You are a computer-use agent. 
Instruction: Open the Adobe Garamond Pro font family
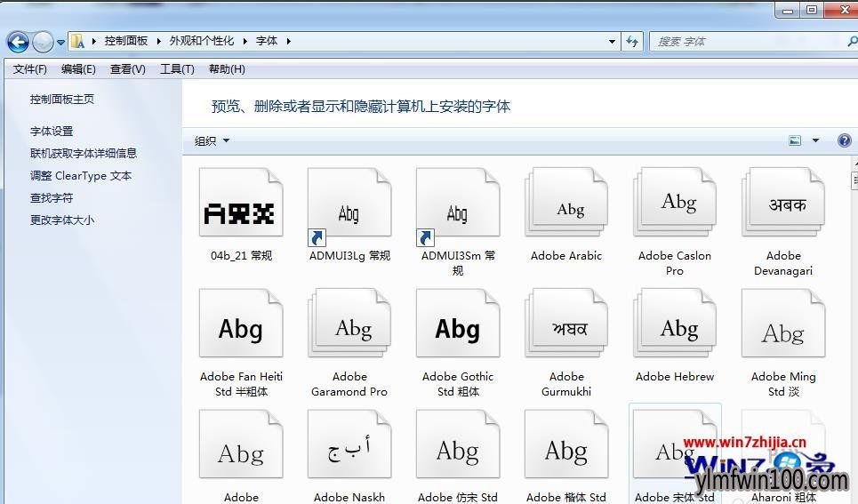[x=349, y=324]
